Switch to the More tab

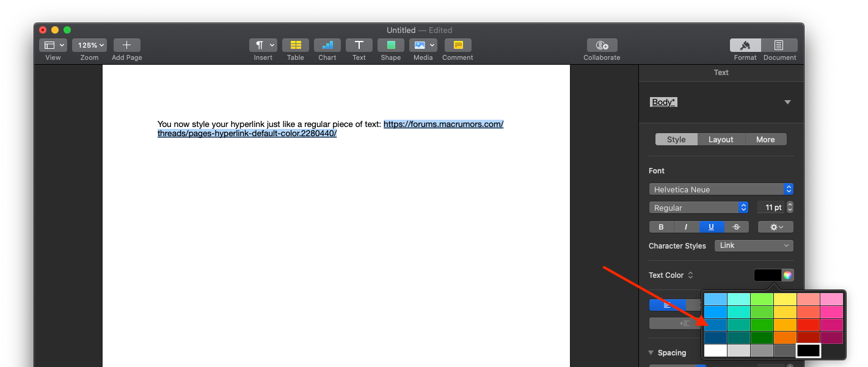click(x=765, y=139)
